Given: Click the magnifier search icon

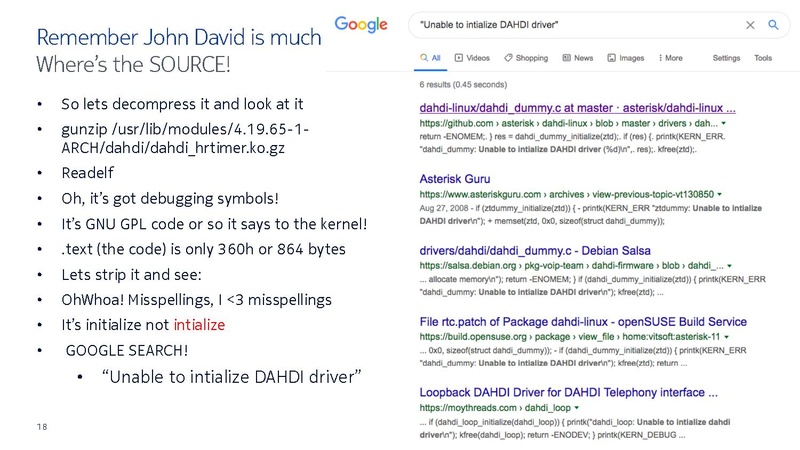Looking at the screenshot, I should [773, 25].
